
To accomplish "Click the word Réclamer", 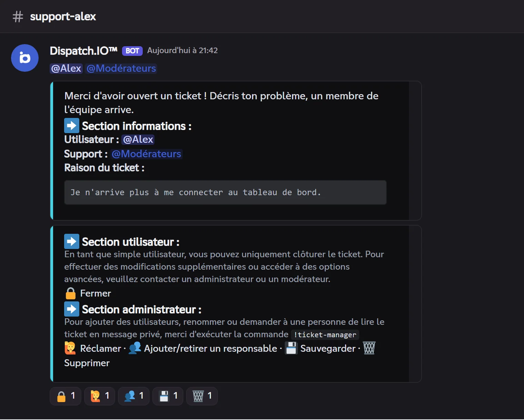I will [x=101, y=349].
